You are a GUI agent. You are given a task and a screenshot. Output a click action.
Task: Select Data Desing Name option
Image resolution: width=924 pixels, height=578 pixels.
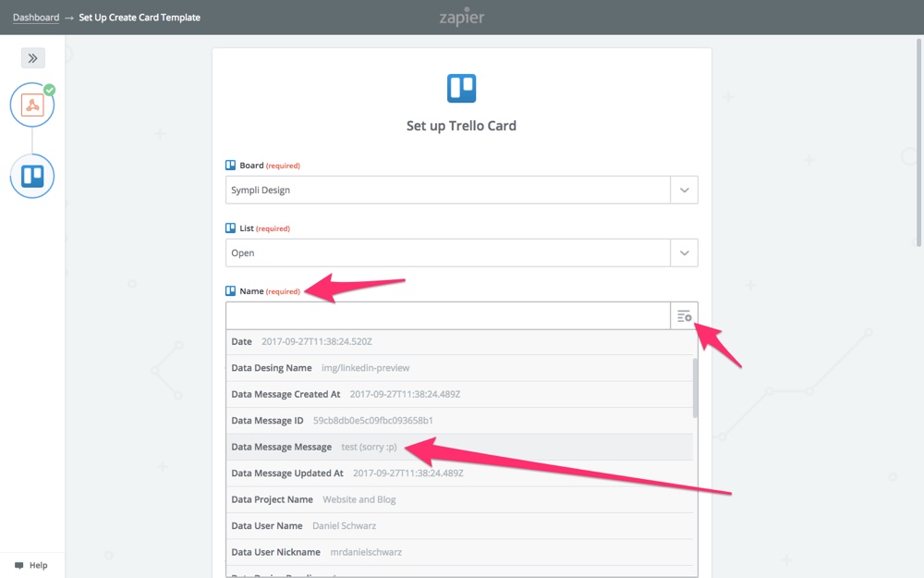tap(459, 368)
